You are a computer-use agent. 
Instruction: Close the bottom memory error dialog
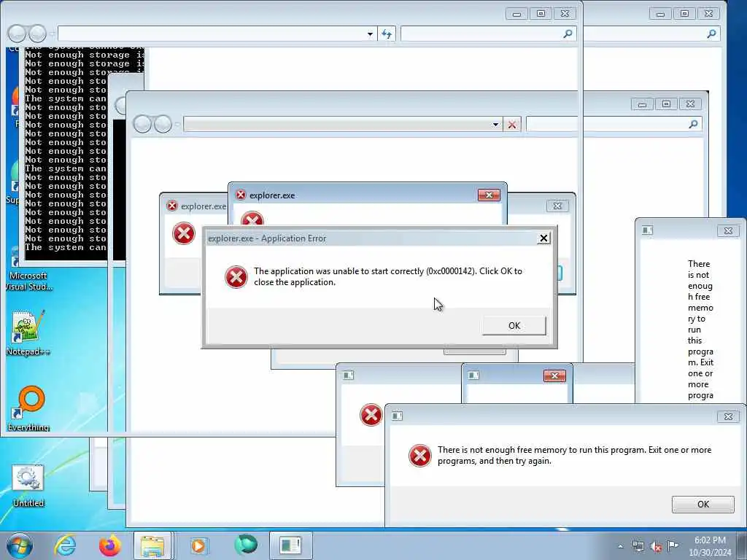click(729, 416)
